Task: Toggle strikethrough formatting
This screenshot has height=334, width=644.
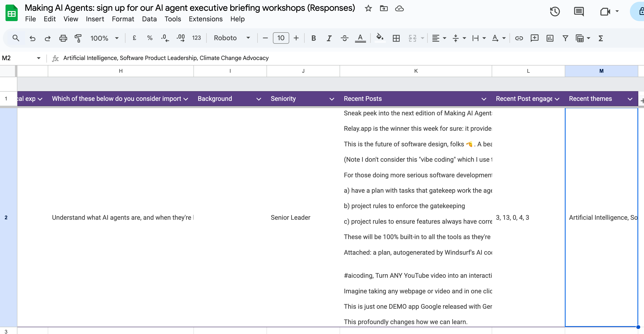Action: point(344,38)
